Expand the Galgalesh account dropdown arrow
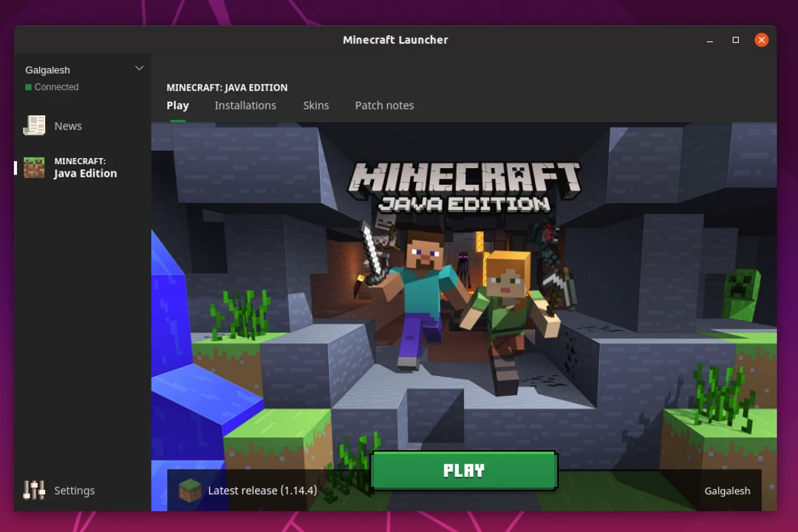This screenshot has height=532, width=798. point(139,68)
